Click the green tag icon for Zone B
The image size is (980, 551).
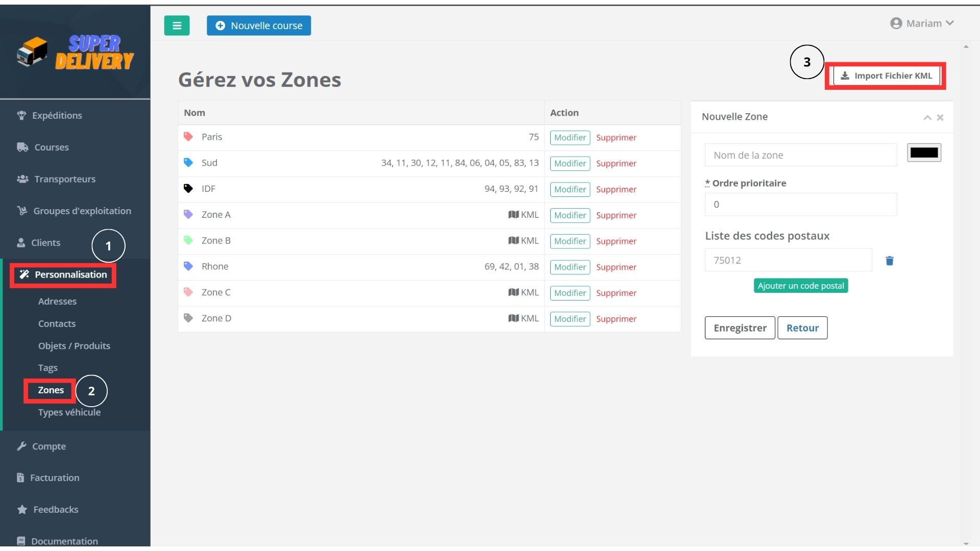[188, 240]
